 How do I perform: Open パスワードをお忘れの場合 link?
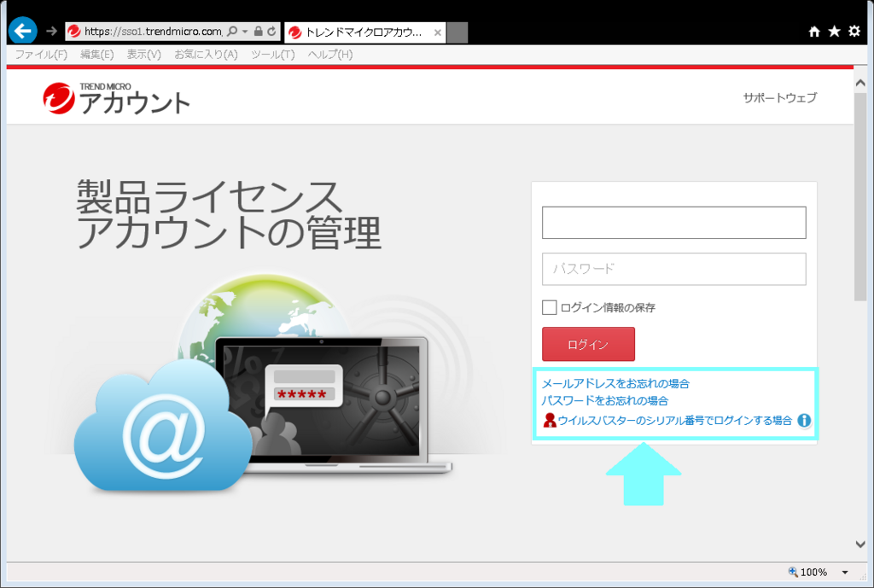tap(605, 401)
